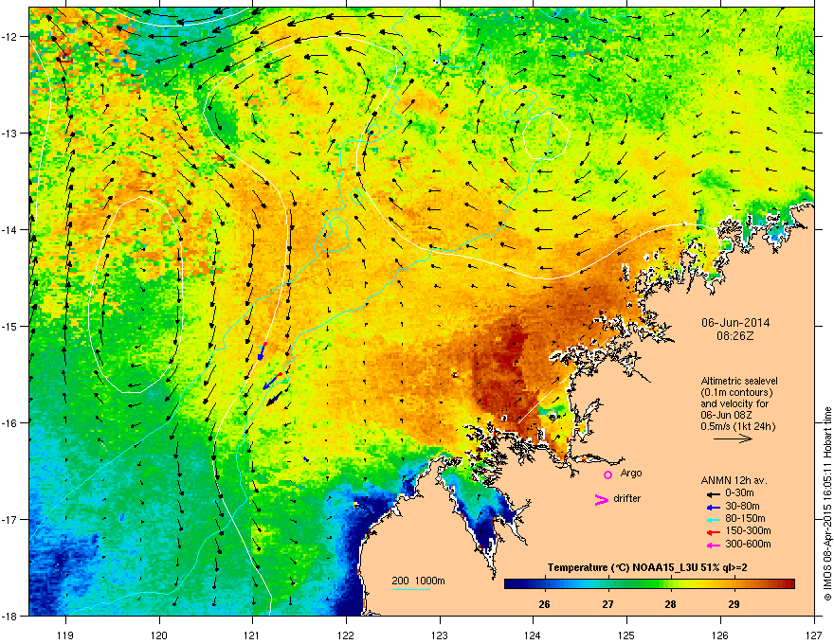Click the '(0.1m contours)' caption text
This screenshot has height=644, width=834.
pyautogui.click(x=736, y=393)
